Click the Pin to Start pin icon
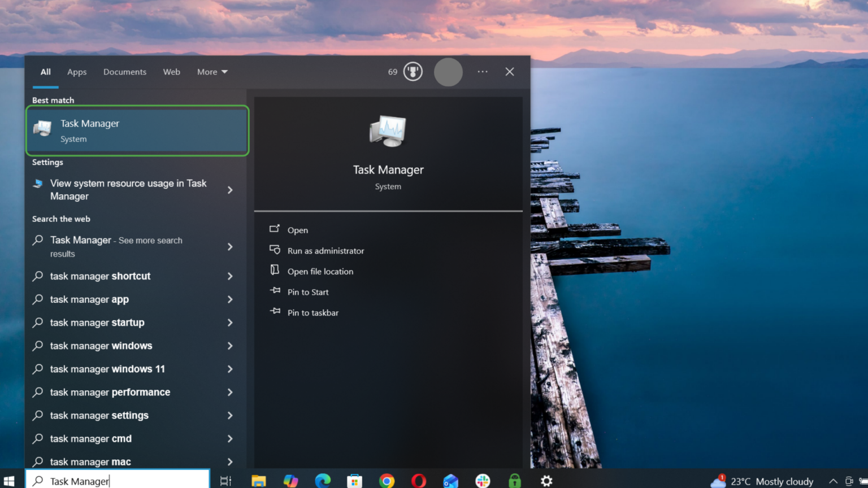Screen dimensions: 868x488 tap(275, 291)
